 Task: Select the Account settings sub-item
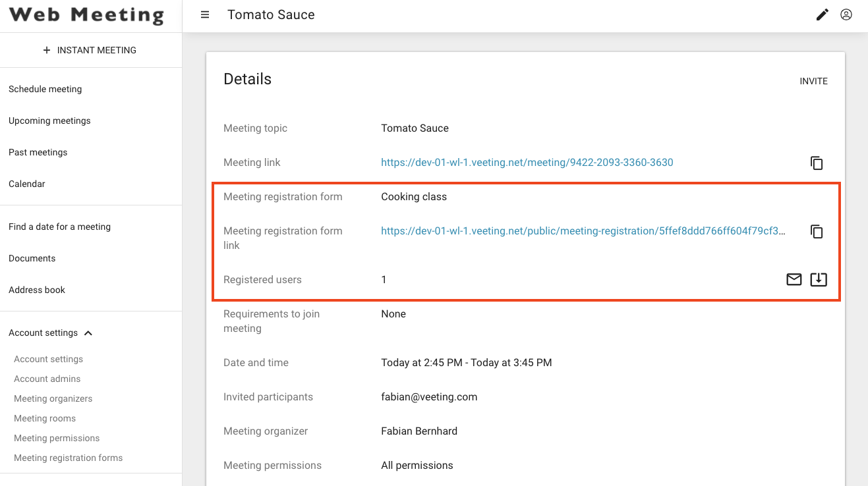pos(49,359)
